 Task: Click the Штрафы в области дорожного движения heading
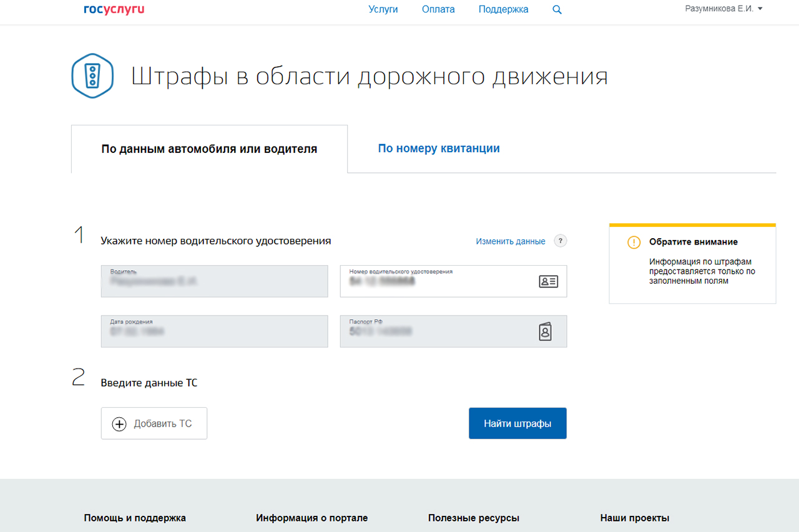370,76
